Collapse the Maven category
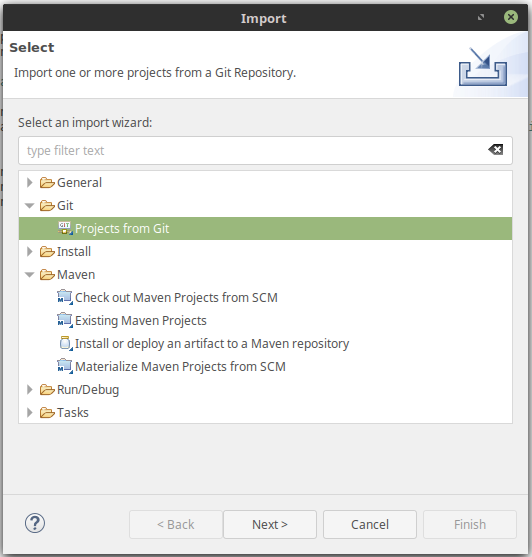The image size is (532, 557). click(29, 275)
